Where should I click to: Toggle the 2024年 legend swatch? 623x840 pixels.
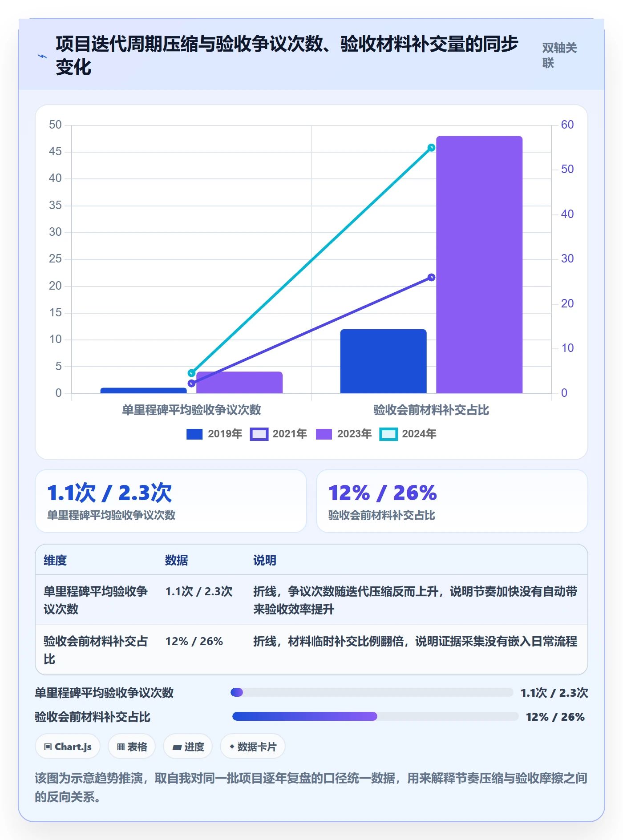point(388,434)
